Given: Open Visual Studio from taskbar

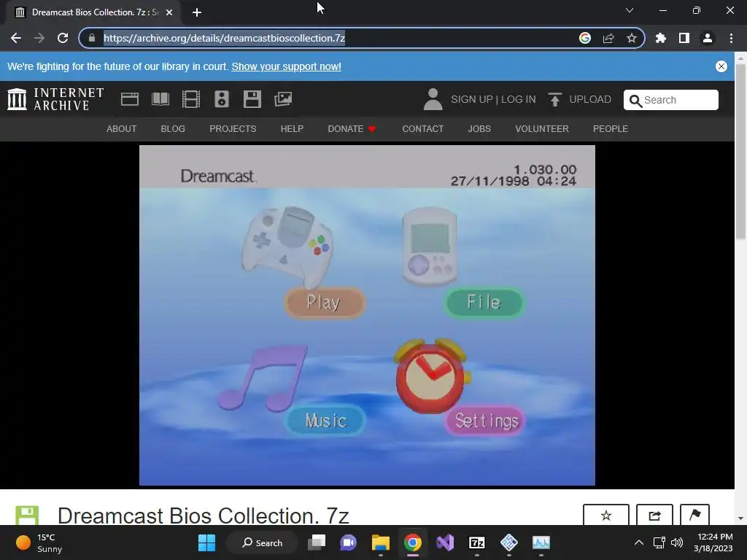Looking at the screenshot, I should click(445, 542).
